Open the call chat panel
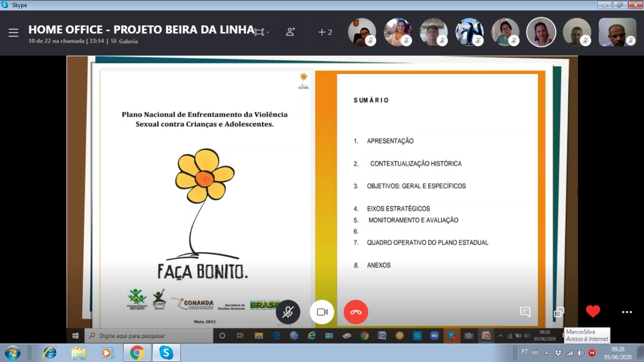Screen dimensions: 644x362 point(525,312)
